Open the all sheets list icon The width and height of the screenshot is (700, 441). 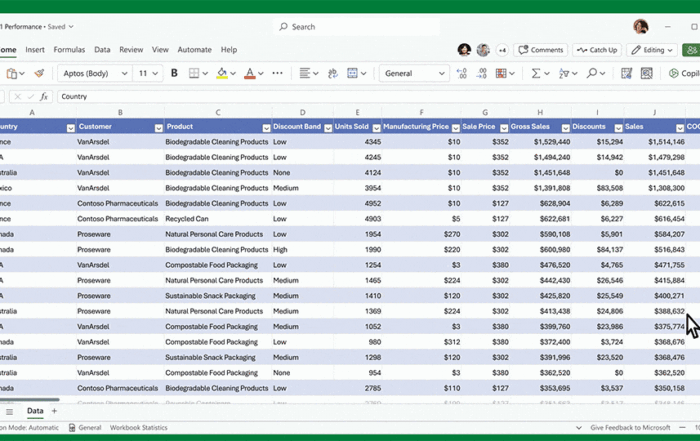(9, 412)
